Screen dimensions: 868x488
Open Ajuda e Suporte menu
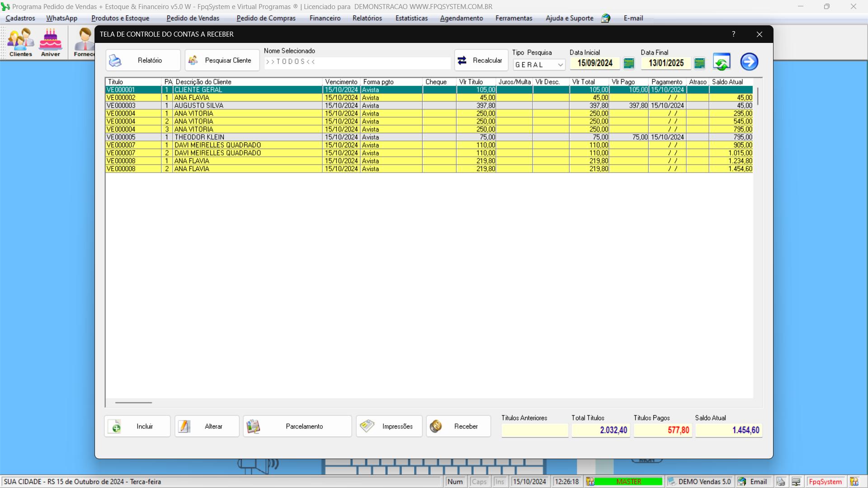click(x=570, y=18)
